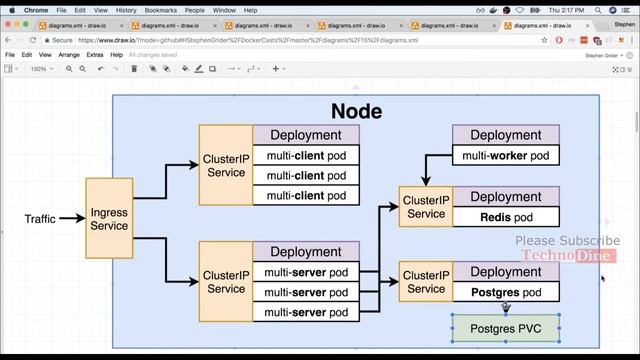Open the draw.io Help menu
The image size is (640, 360).
point(116,55)
